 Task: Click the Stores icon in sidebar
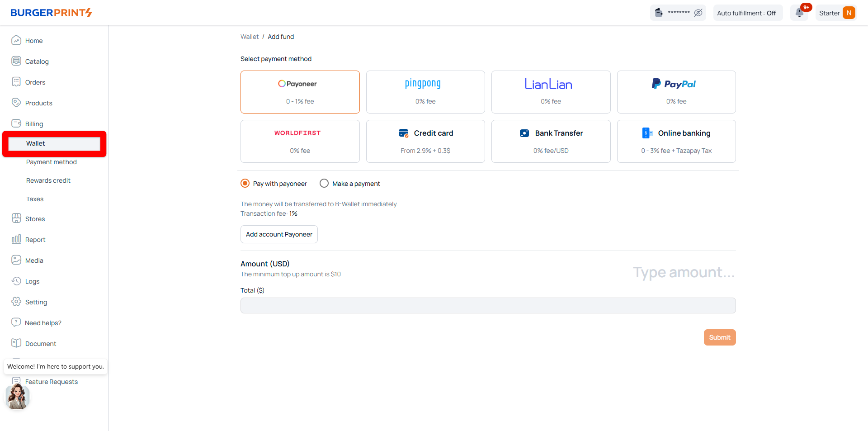point(16,218)
